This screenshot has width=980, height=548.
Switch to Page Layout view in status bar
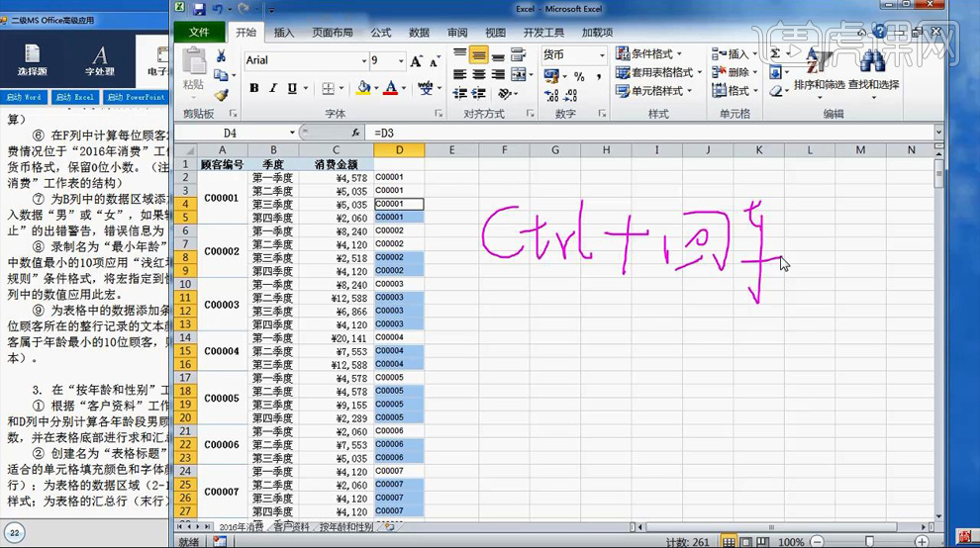[x=746, y=541]
